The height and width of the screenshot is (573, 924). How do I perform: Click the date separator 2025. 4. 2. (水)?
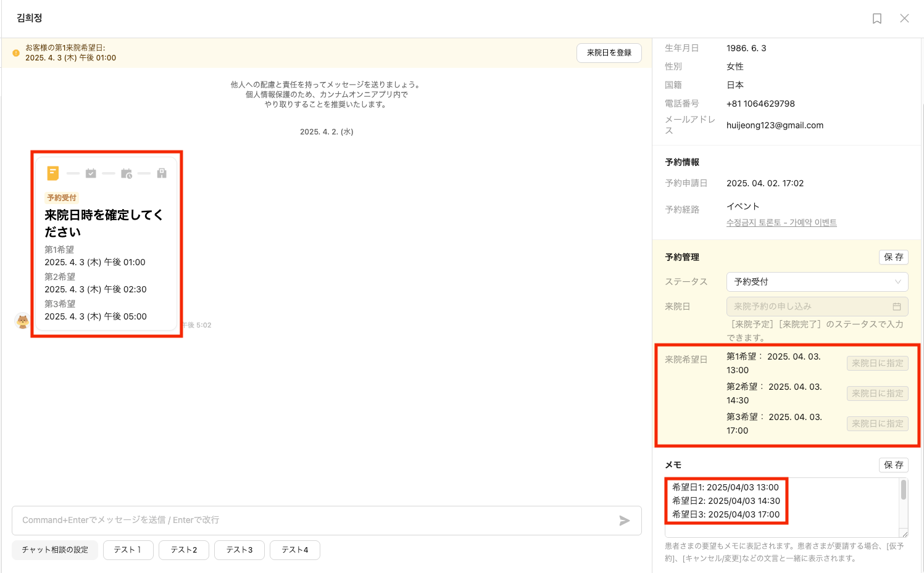tap(327, 132)
